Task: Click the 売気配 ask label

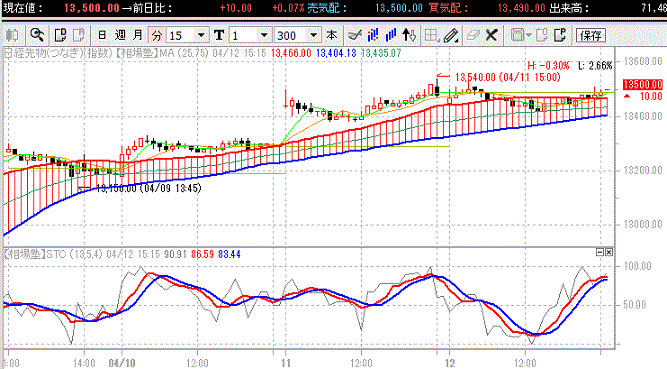Action: [x=327, y=8]
